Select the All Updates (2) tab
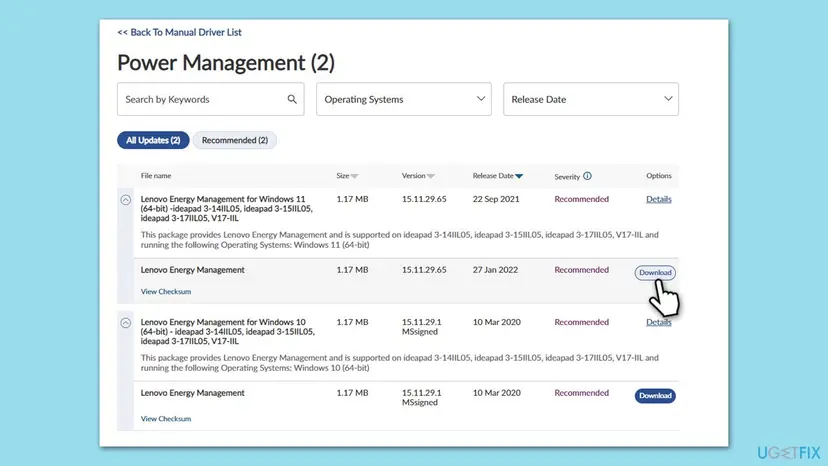 pyautogui.click(x=153, y=140)
